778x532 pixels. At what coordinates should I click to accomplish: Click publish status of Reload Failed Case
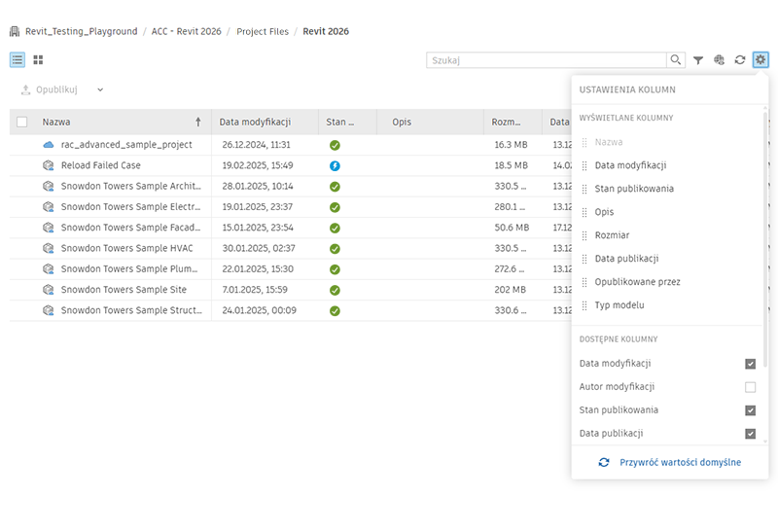pos(335,165)
